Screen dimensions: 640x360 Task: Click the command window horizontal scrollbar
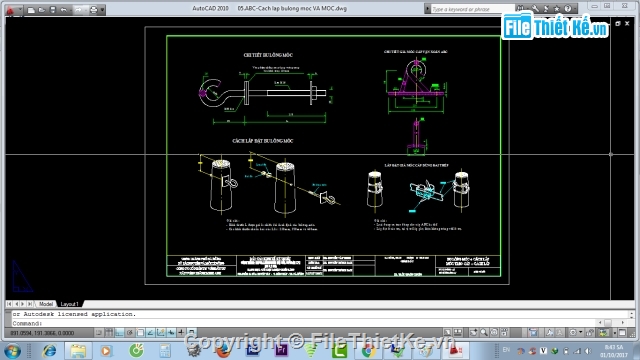611,323
